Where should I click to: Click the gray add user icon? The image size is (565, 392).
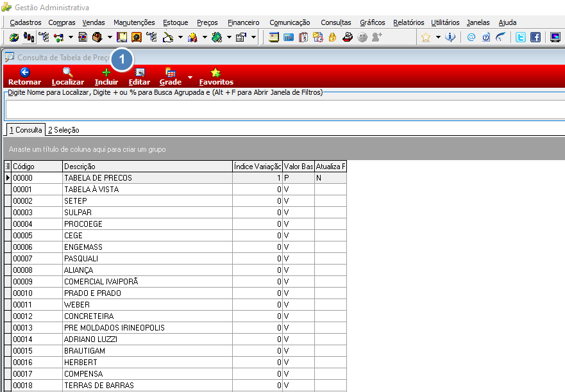click(x=377, y=37)
